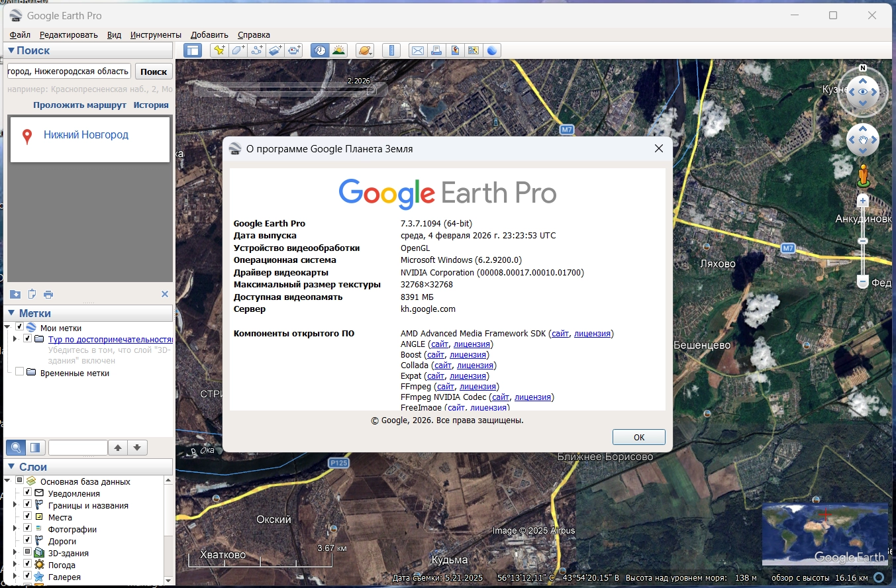Click the Print toolbar icon
Viewport: 896px width, 588px height.
tap(436, 50)
